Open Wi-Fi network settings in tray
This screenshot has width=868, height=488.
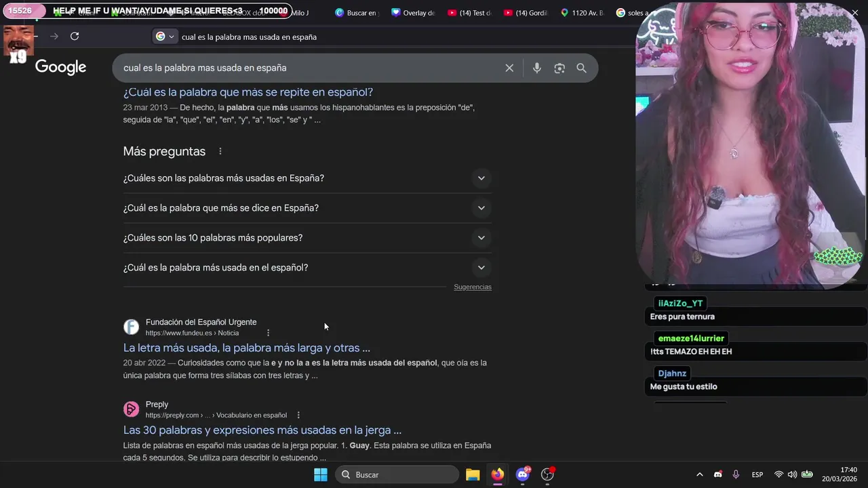pyautogui.click(x=778, y=474)
